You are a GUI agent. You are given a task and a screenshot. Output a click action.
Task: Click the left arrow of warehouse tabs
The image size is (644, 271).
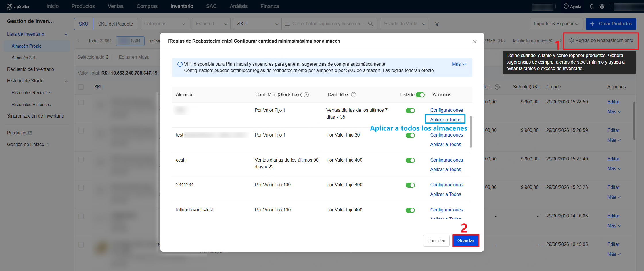pyautogui.click(x=78, y=41)
